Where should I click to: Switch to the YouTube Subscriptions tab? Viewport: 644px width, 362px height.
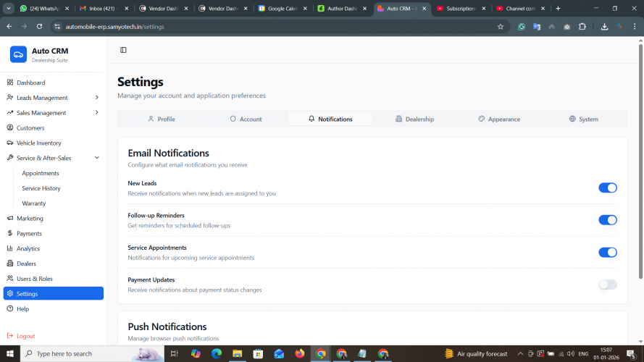coord(461,8)
